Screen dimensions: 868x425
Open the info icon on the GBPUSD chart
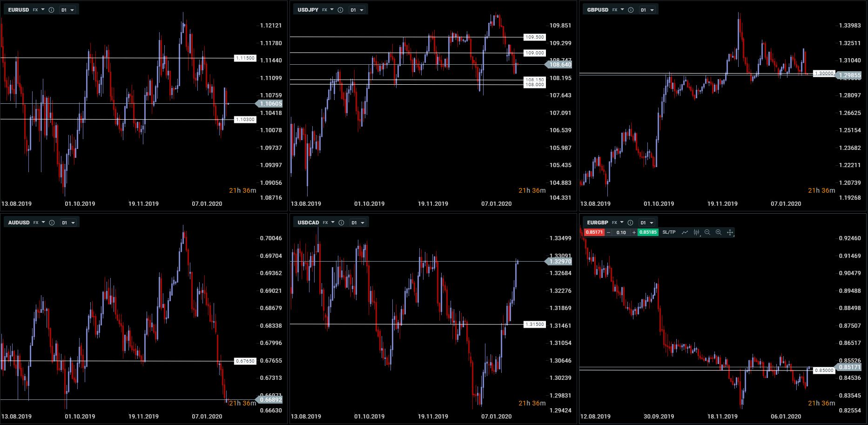click(630, 10)
